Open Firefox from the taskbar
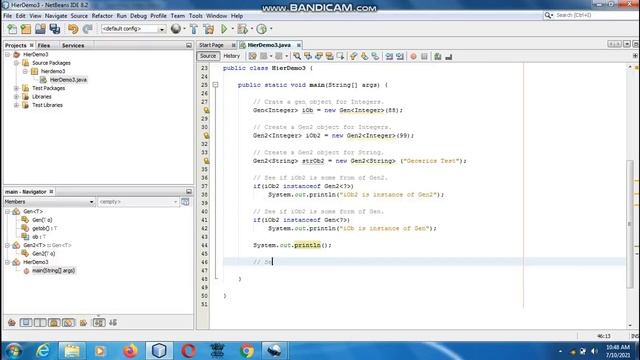This screenshot has height=360, width=640. pyautogui.click(x=130, y=351)
